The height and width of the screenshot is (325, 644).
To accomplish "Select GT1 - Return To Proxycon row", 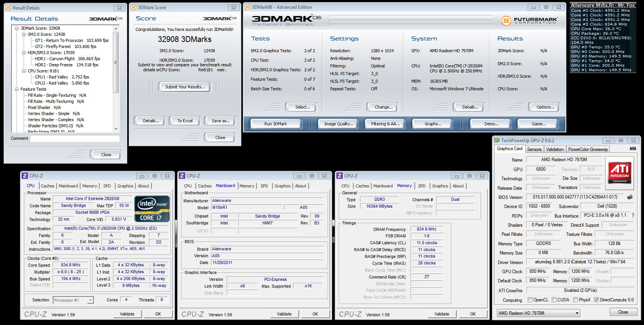I will pyautogui.click(x=72, y=40).
